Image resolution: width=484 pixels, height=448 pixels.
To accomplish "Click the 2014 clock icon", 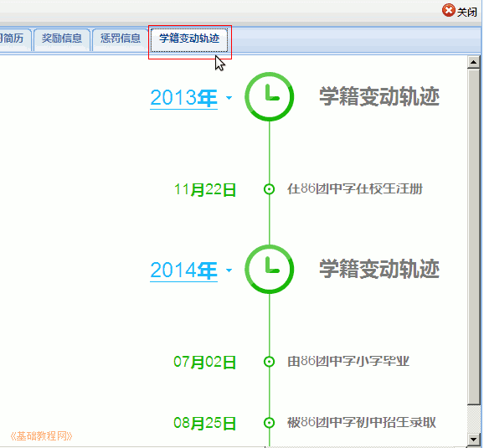I will 269,270.
